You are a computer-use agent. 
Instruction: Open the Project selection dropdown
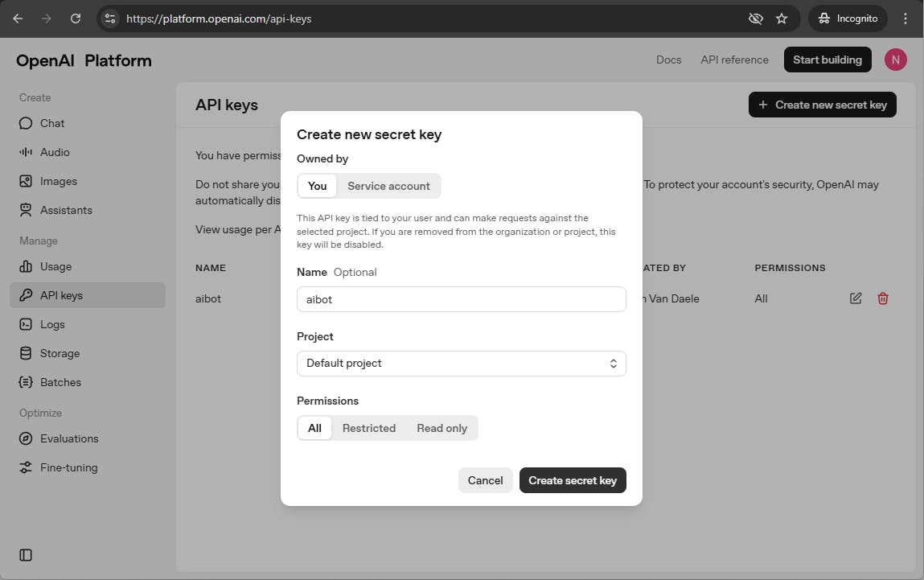pos(461,363)
